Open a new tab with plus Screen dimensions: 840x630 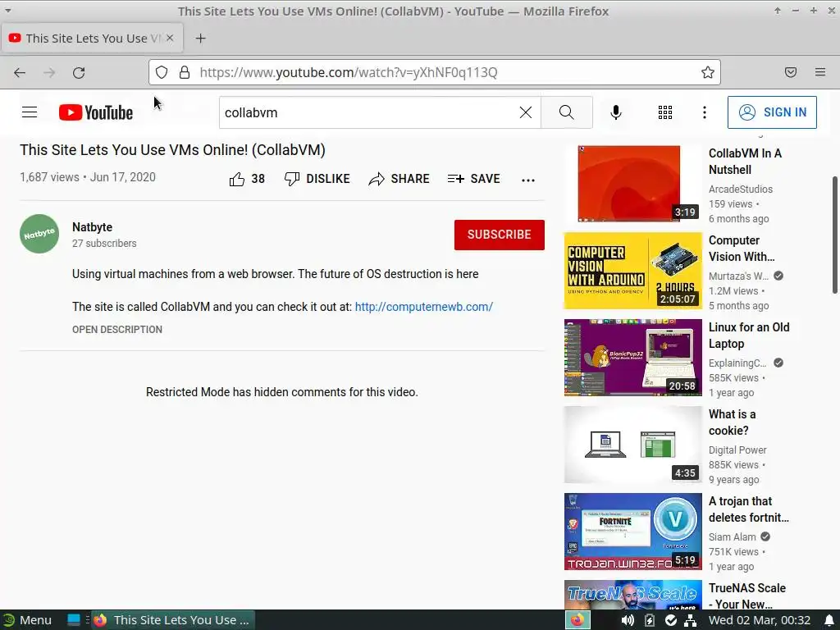[200, 39]
